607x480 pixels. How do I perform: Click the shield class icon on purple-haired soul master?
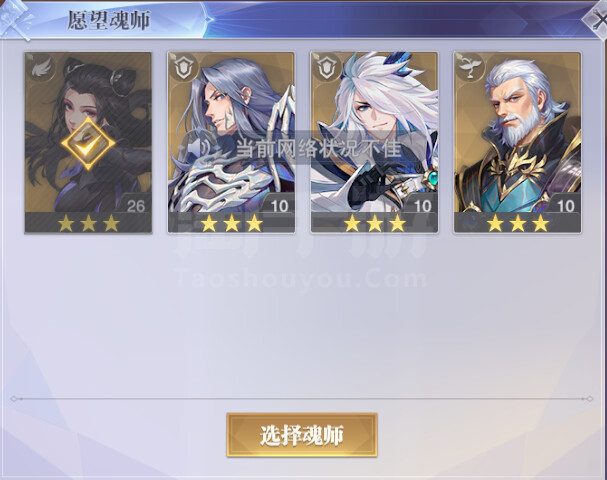coord(184,69)
